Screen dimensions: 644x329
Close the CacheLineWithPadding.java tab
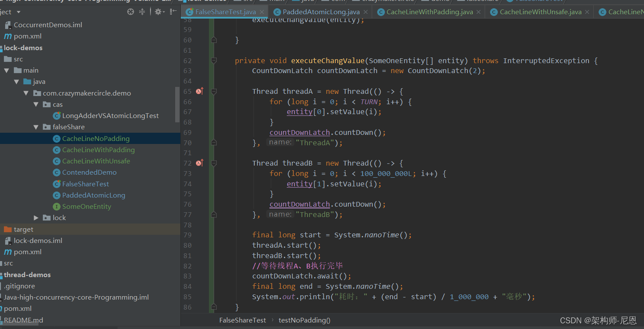click(479, 12)
